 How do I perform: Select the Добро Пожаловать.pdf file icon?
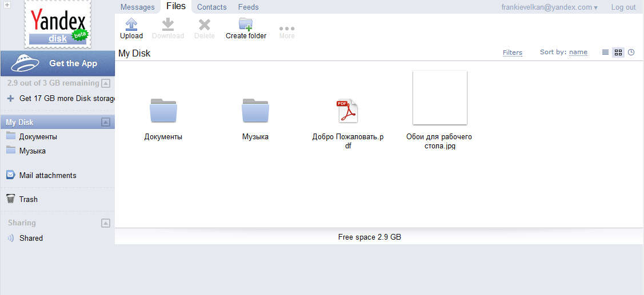click(347, 111)
